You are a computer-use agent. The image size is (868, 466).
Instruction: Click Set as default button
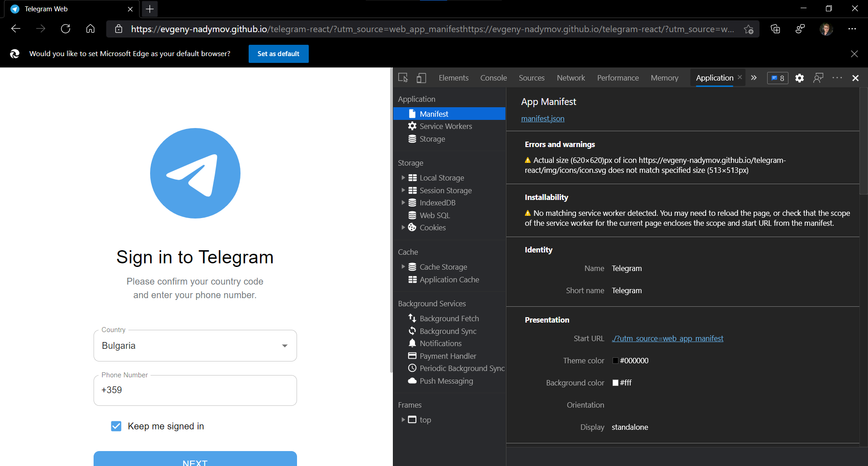(x=278, y=54)
